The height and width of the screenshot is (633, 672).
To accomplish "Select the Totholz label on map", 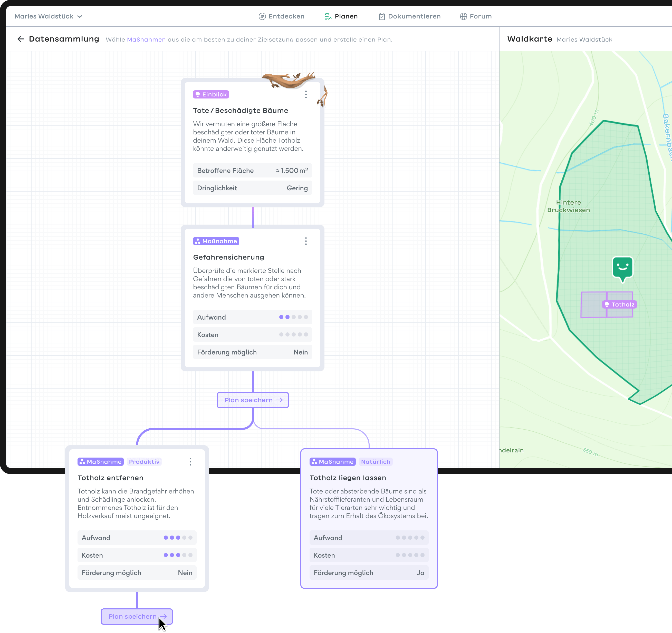I will coord(619,305).
